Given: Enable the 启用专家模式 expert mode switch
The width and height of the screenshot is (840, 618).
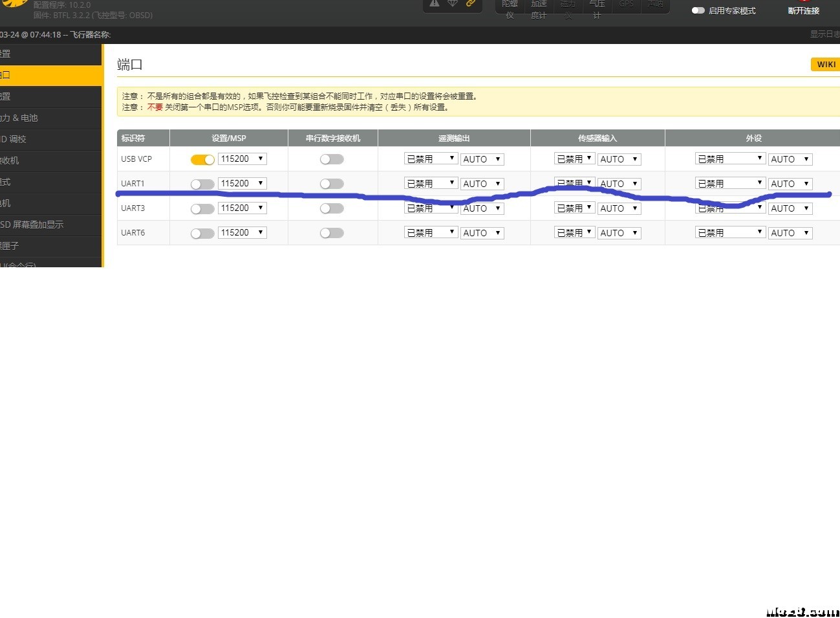Looking at the screenshot, I should (x=698, y=10).
